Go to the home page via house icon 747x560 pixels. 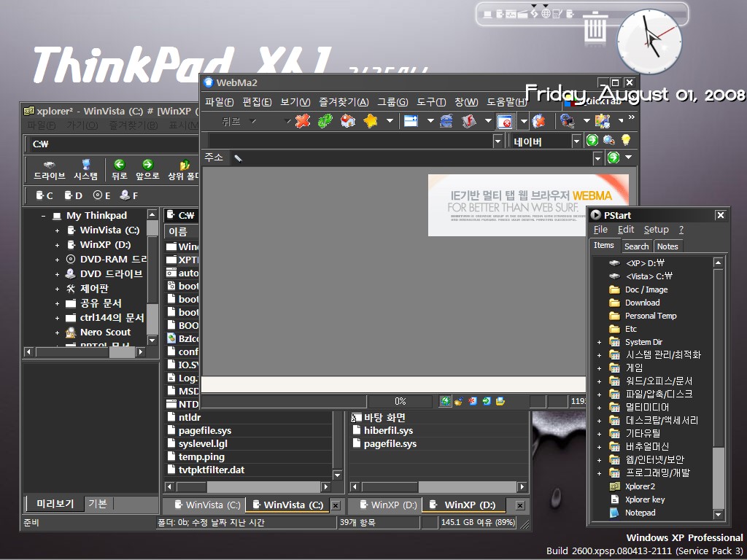(x=348, y=121)
